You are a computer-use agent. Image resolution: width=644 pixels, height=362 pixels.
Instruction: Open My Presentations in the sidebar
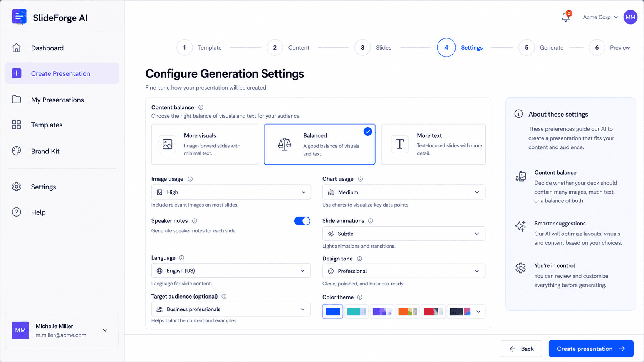[x=62, y=100]
